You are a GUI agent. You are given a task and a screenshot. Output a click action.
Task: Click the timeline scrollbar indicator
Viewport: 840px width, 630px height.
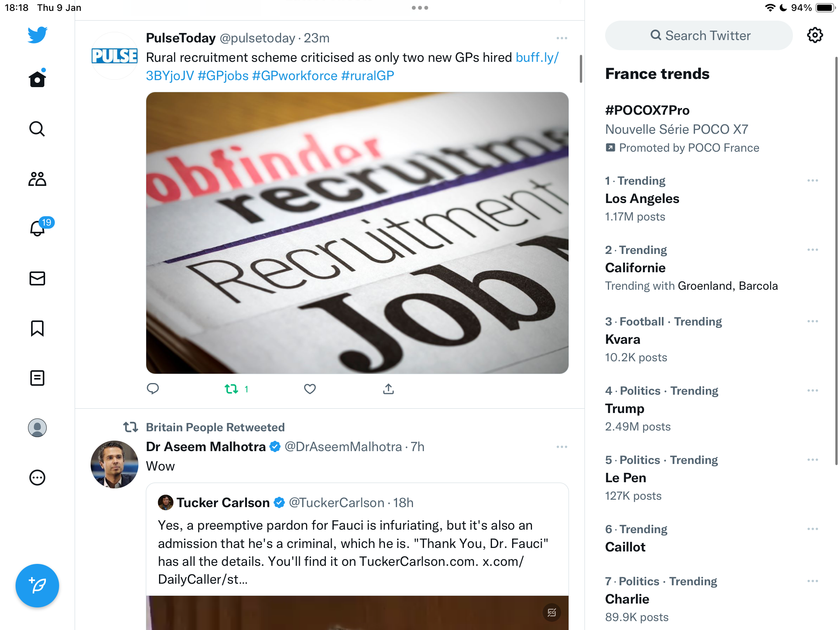(x=581, y=68)
